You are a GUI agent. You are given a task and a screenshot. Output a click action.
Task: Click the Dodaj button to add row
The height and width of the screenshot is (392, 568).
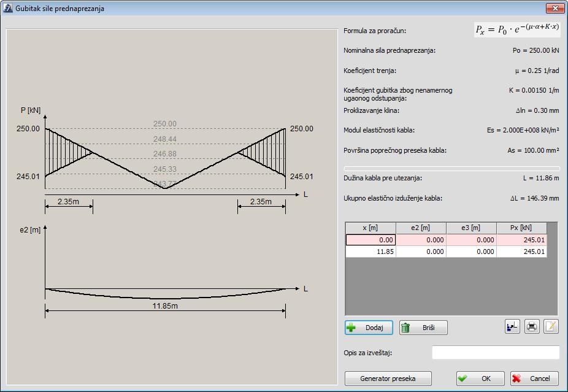pos(369,328)
